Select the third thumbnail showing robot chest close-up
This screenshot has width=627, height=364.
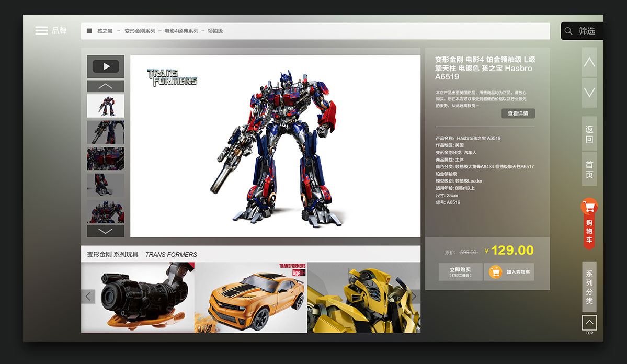coord(106,159)
